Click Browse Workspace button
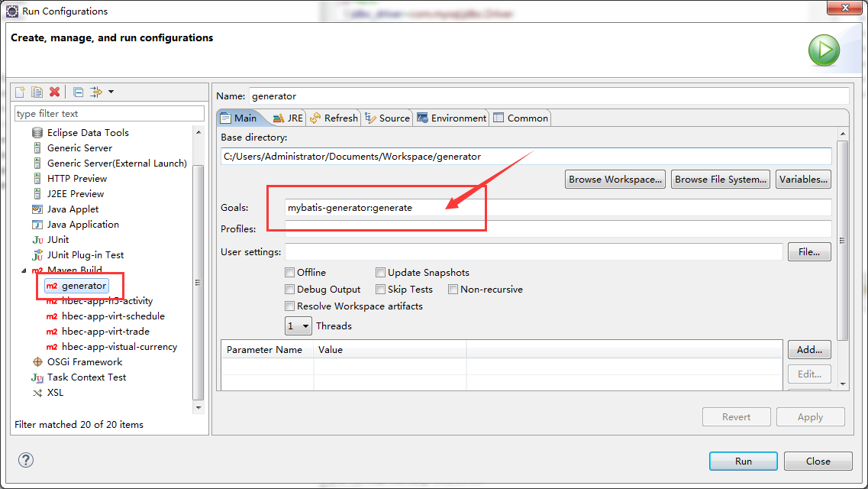The width and height of the screenshot is (868, 489). click(615, 180)
